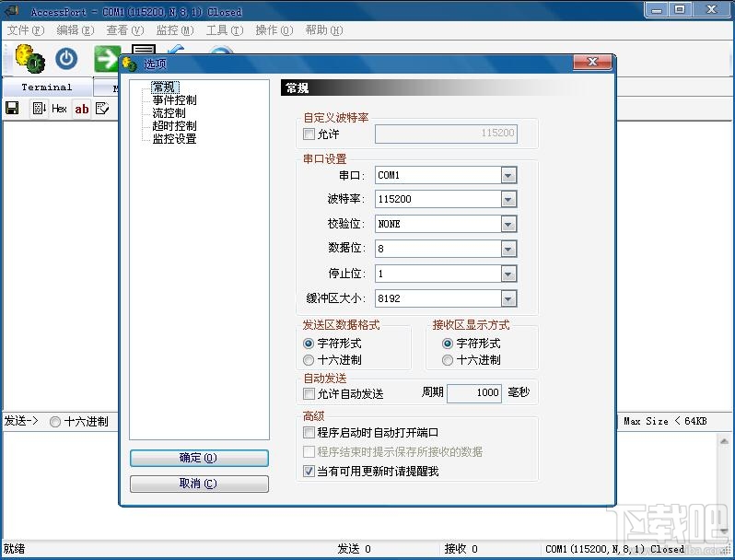This screenshot has width=735, height=560.
Task: Enable 允许自动发送 checkbox
Action: coord(309,393)
